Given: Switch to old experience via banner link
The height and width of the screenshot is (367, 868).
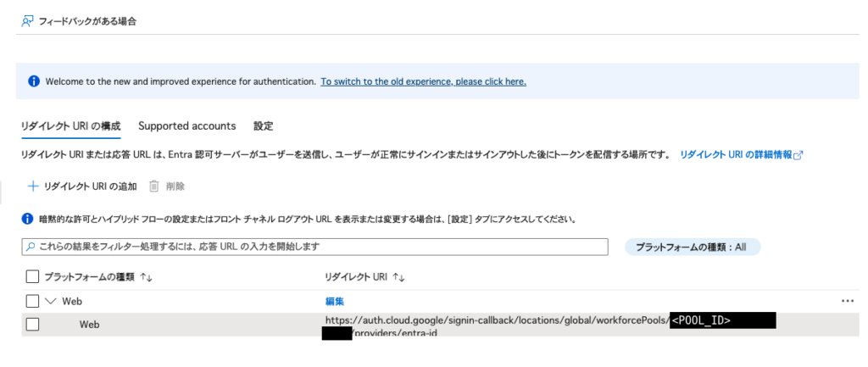Looking at the screenshot, I should coord(424,81).
